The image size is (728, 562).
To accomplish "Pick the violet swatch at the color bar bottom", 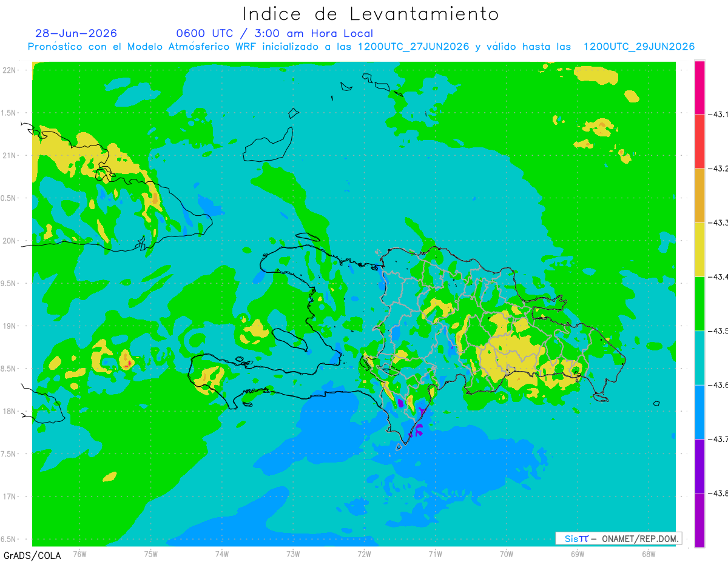I will (x=699, y=520).
